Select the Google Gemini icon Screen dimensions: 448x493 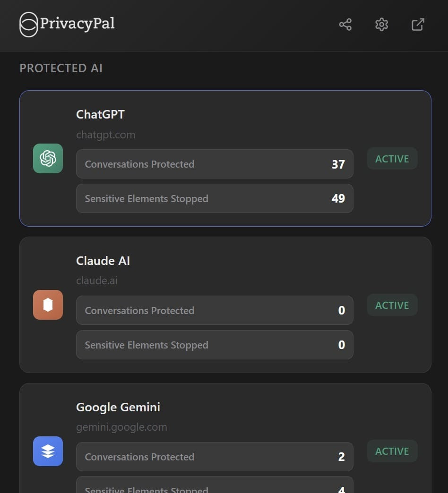coord(47,451)
